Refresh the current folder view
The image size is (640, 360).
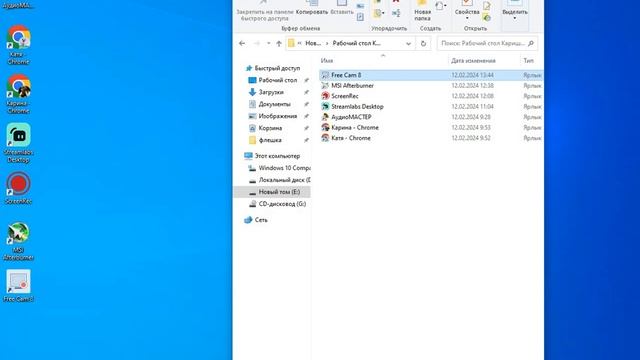point(423,43)
